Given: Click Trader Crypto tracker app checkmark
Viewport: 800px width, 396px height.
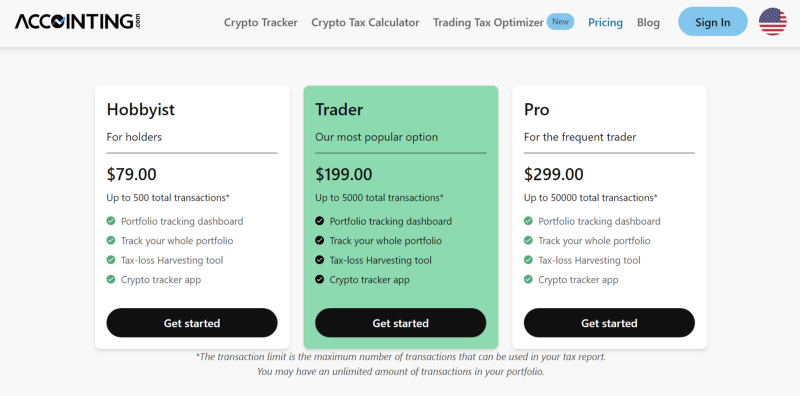Looking at the screenshot, I should (319, 279).
